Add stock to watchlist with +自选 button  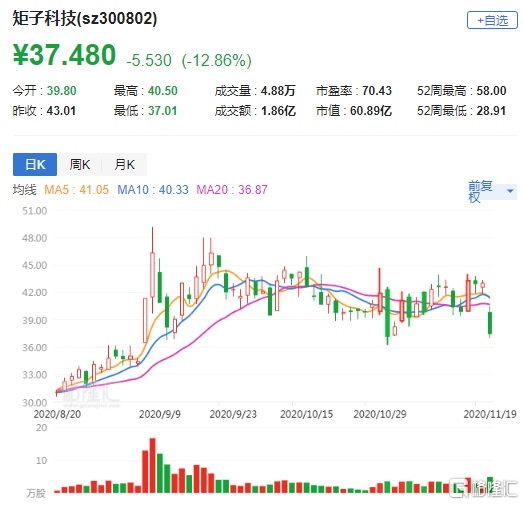[x=492, y=20]
